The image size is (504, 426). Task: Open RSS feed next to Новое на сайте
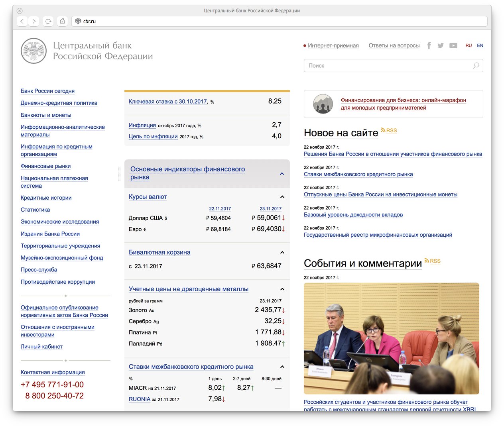pos(389,130)
